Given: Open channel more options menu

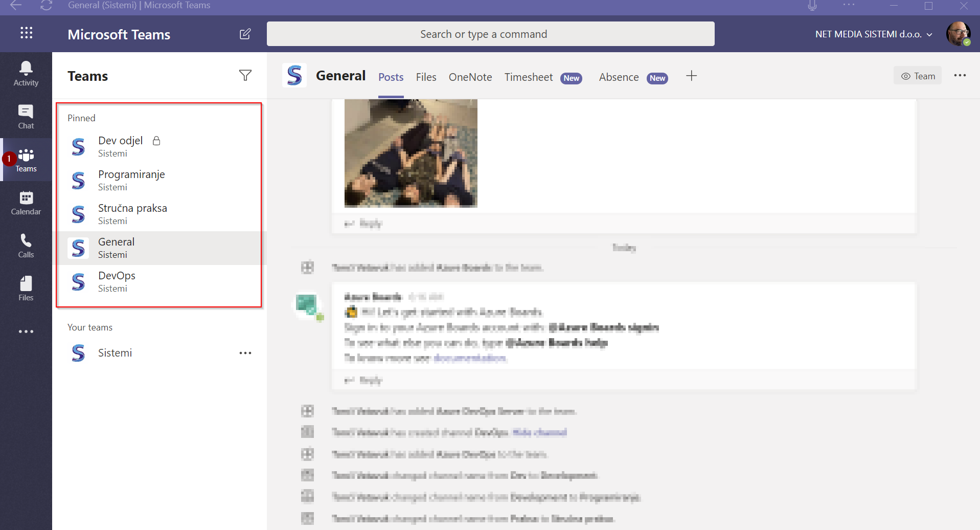Looking at the screenshot, I should [960, 76].
